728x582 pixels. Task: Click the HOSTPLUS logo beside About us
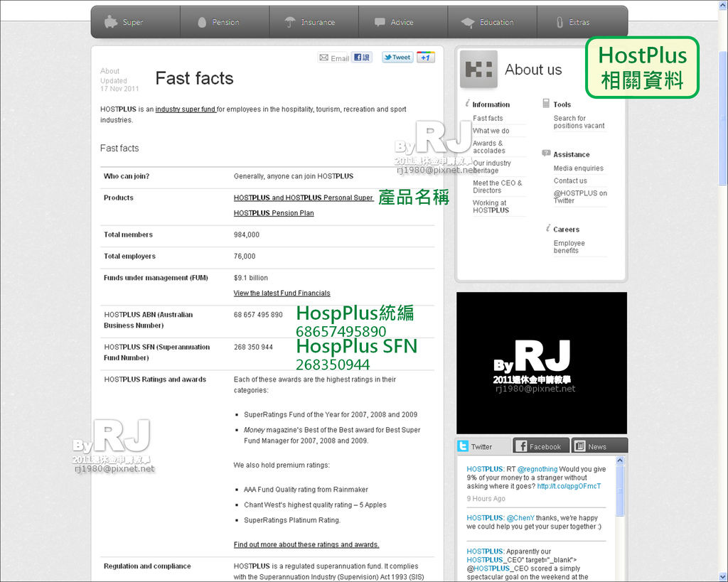click(478, 69)
